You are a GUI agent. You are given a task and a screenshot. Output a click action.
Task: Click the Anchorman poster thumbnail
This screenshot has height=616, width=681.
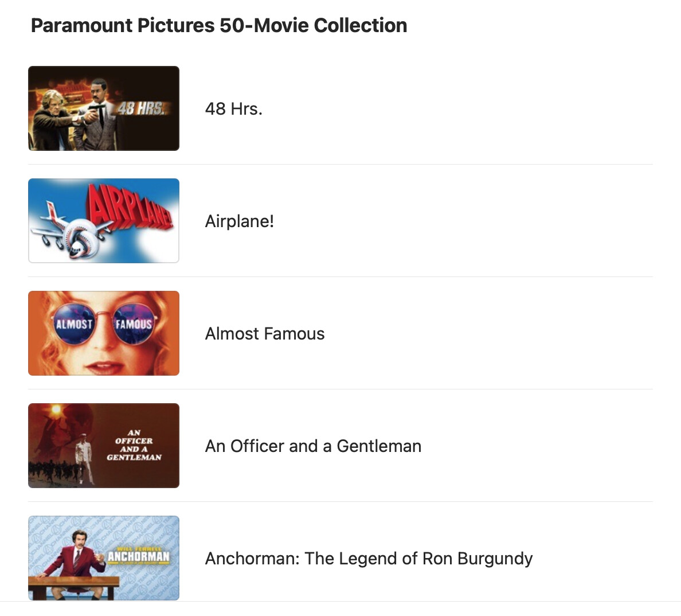point(103,558)
